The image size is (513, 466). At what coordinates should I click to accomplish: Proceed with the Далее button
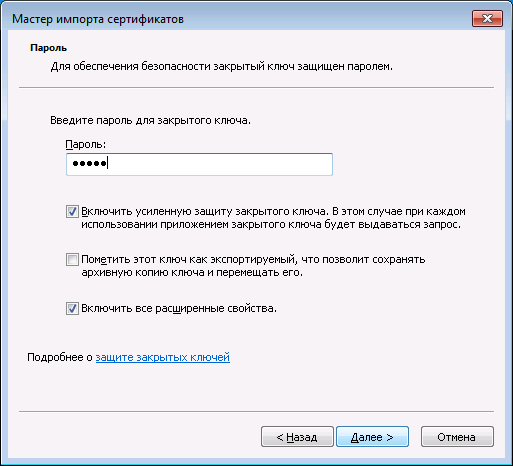372,437
